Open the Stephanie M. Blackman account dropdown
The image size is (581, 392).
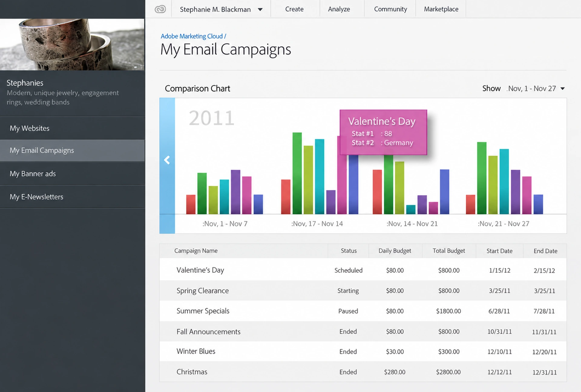tap(221, 9)
